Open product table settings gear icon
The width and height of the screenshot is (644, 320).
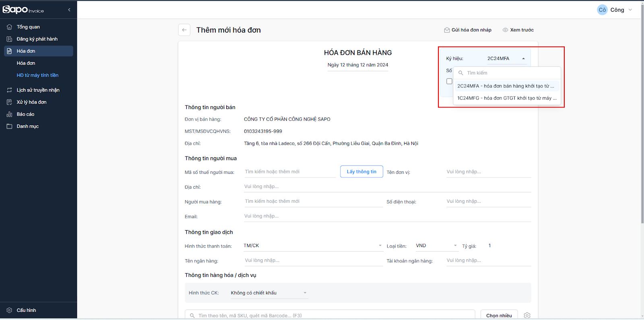pos(527,316)
